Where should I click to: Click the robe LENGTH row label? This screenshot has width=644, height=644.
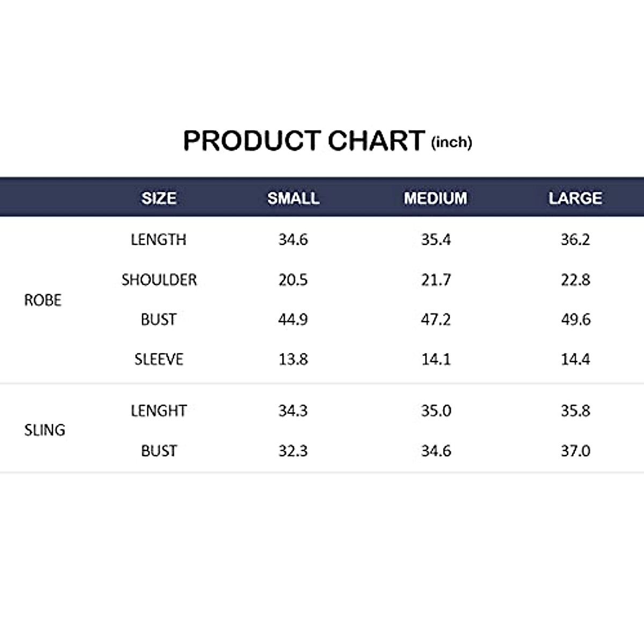159,239
